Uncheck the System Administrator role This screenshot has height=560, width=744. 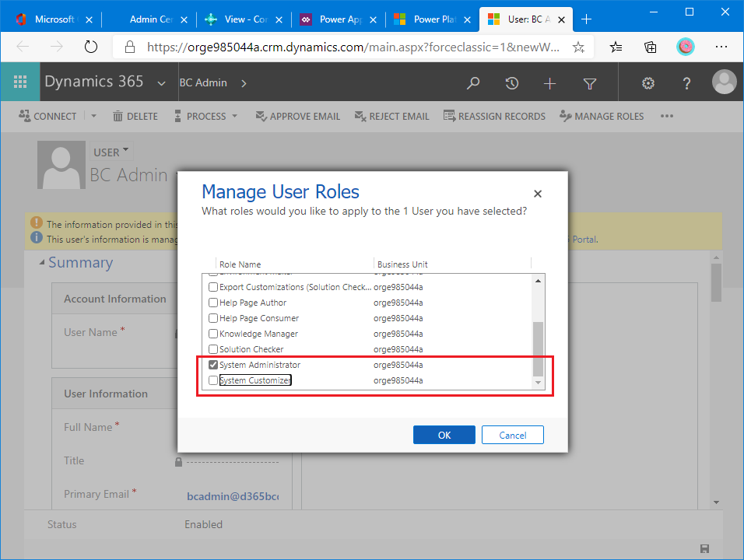click(213, 365)
